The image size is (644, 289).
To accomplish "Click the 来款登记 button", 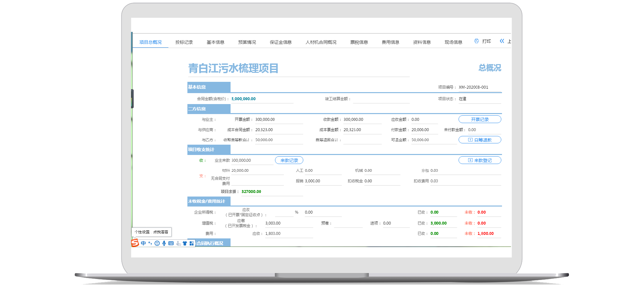I will tap(479, 160).
